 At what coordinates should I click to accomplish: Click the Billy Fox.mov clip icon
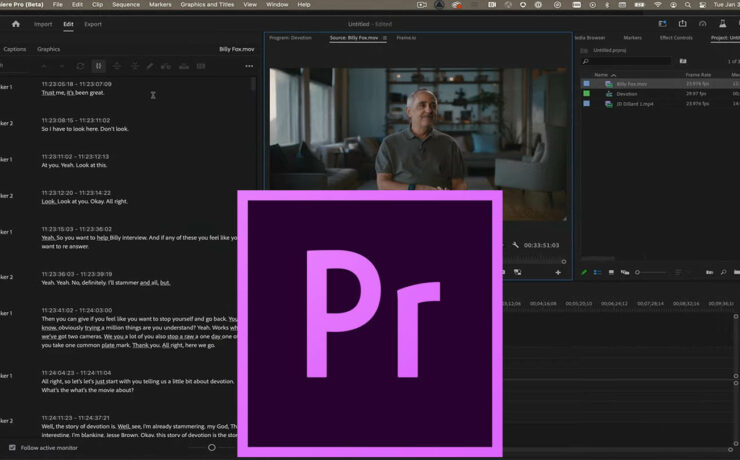[609, 84]
